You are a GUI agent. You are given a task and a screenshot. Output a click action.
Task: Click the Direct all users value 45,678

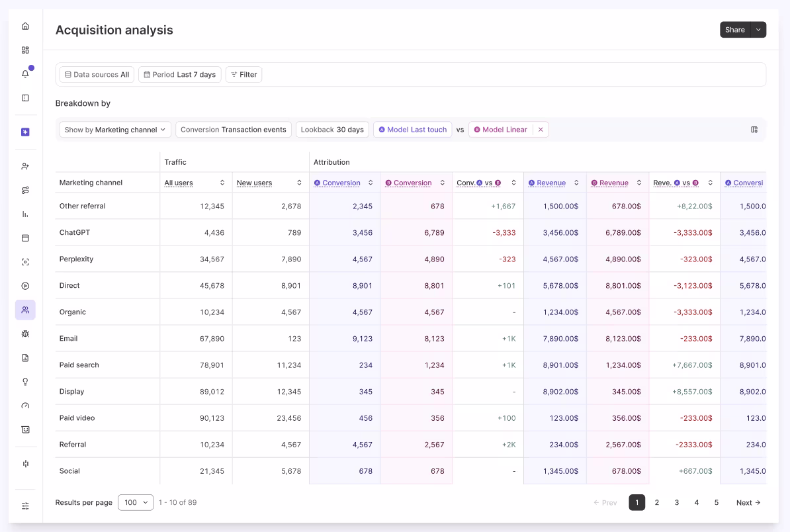[212, 286]
